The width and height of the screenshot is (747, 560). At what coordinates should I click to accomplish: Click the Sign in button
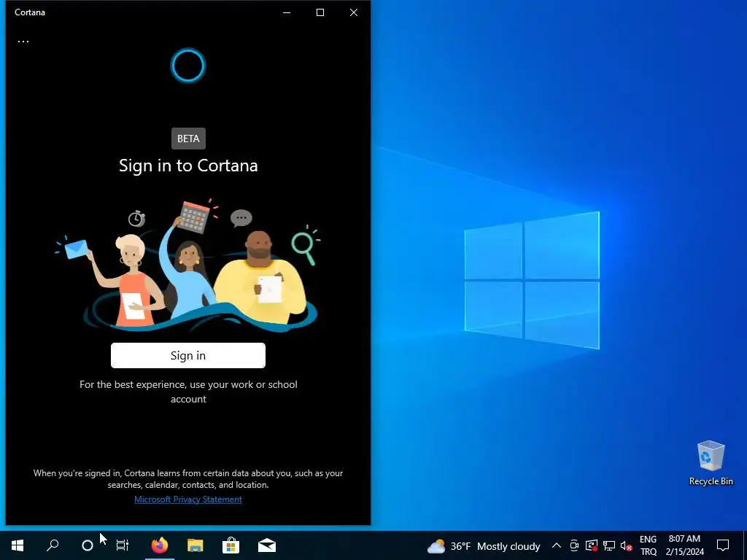coord(188,355)
